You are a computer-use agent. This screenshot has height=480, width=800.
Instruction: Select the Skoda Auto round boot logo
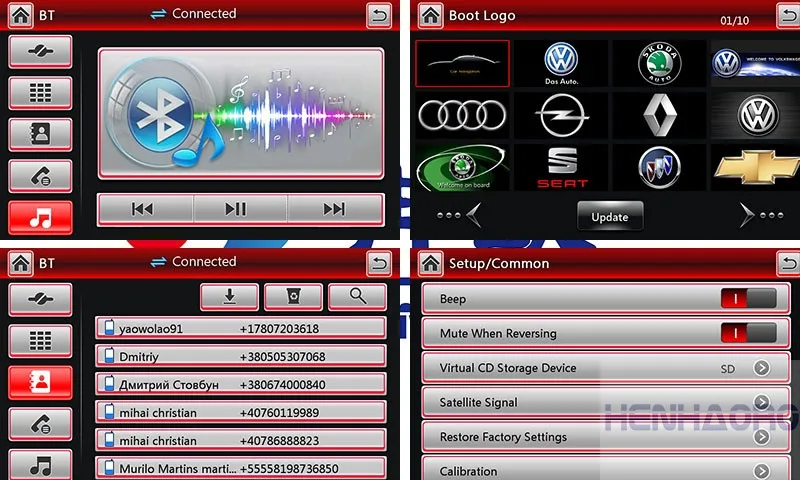click(x=659, y=64)
